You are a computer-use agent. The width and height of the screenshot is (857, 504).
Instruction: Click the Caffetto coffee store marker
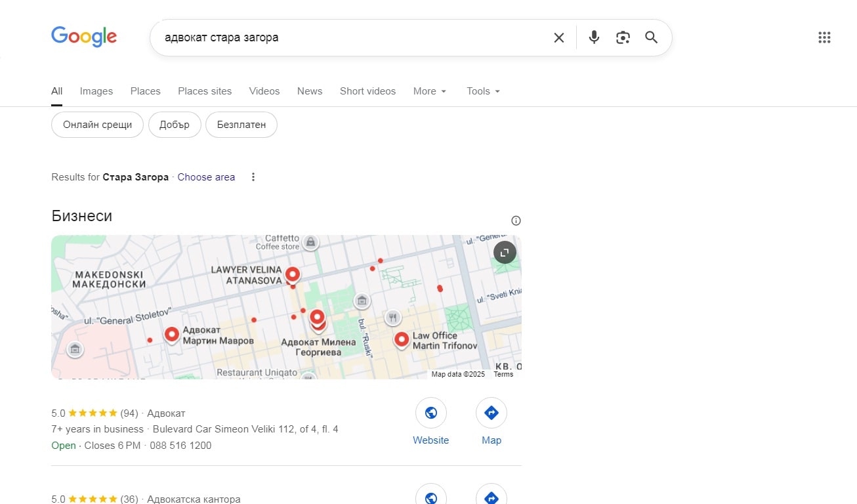coord(311,242)
